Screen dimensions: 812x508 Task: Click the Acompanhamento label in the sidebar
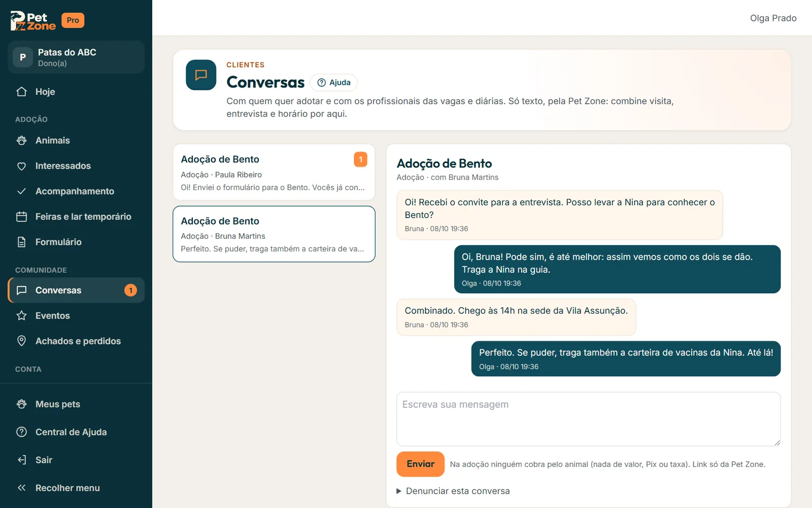pos(75,192)
